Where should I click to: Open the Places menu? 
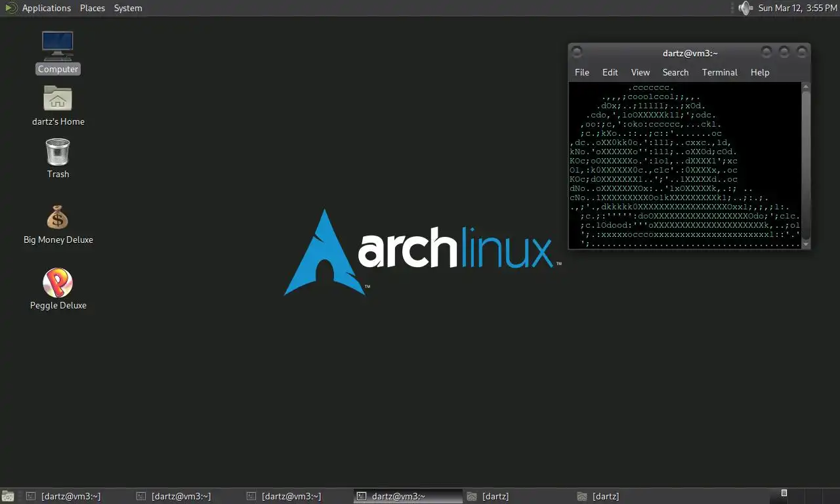pyautogui.click(x=93, y=8)
